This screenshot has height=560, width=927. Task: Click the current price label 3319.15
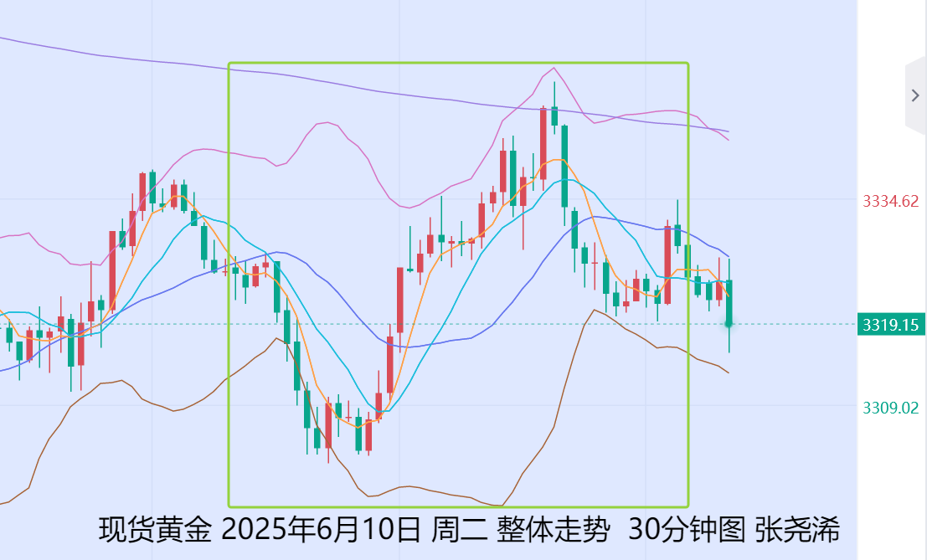(x=891, y=324)
